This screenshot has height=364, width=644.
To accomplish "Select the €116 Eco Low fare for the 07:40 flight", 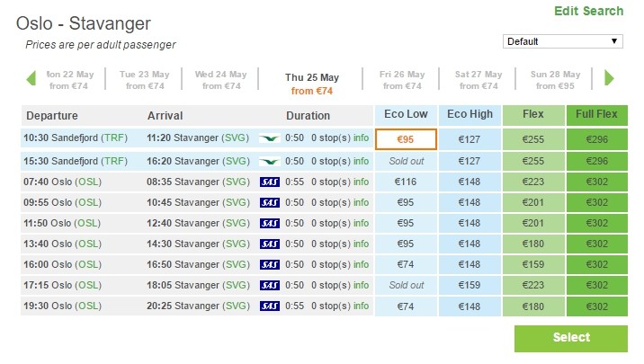I will 406,182.
